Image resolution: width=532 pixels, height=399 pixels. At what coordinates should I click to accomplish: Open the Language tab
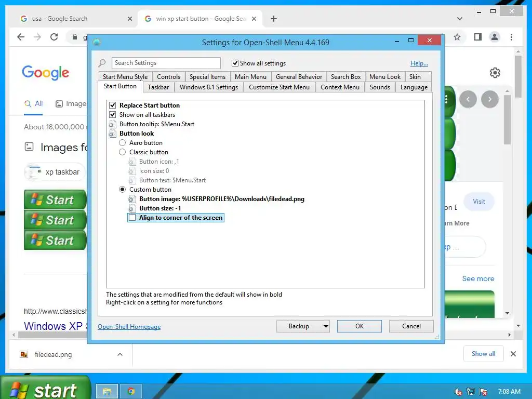[x=414, y=87]
